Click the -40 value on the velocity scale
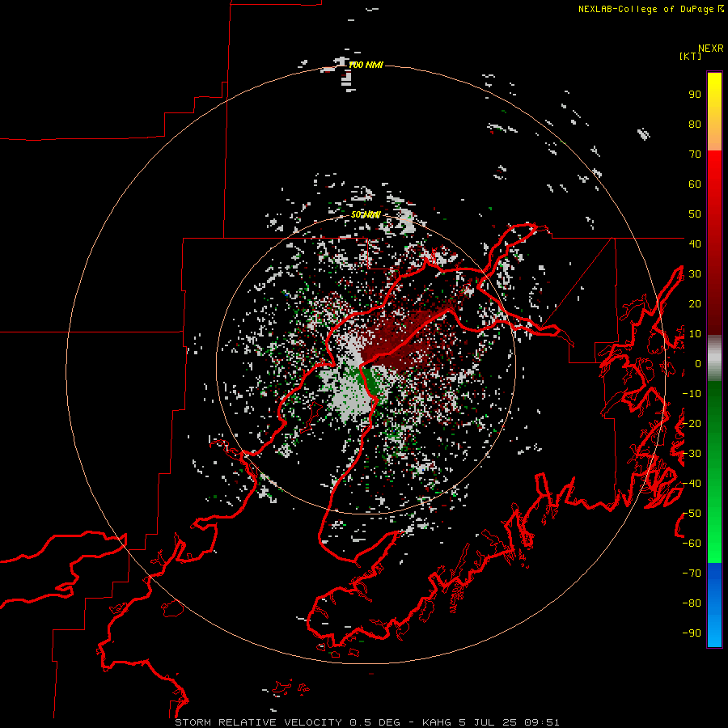Viewport: 728px width, 728px height. pos(692,484)
